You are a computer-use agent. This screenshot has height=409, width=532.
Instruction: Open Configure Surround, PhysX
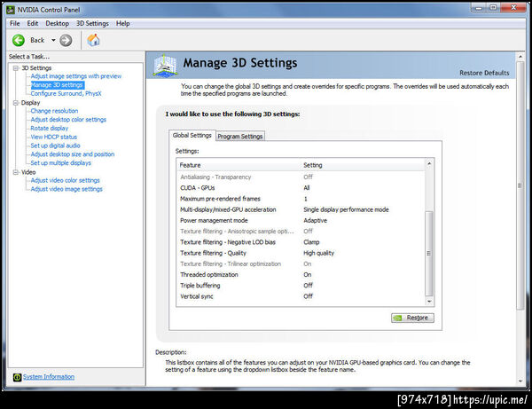[x=66, y=94]
